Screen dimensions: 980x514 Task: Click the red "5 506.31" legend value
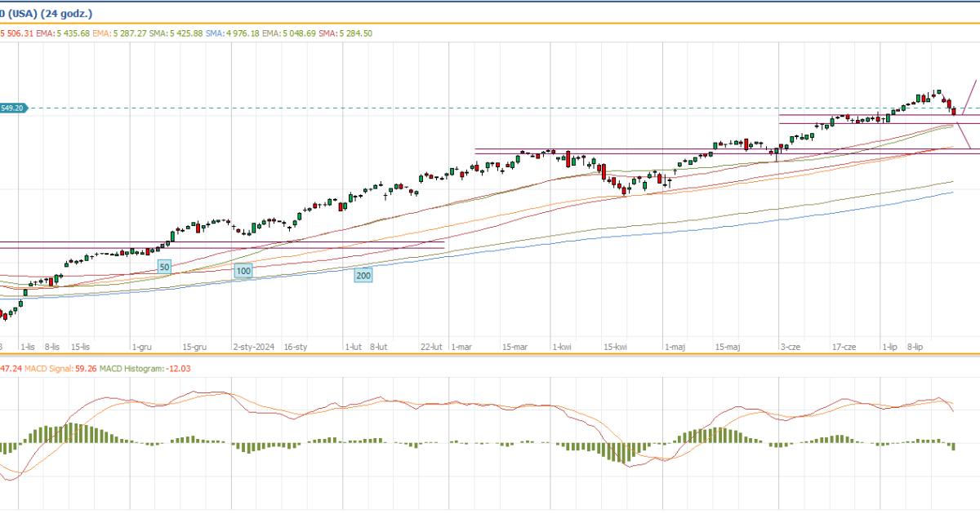click(x=17, y=33)
